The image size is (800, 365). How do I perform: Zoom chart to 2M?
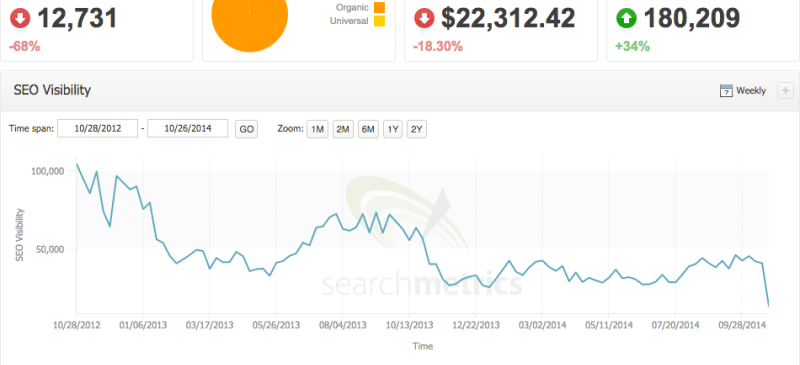pyautogui.click(x=342, y=129)
